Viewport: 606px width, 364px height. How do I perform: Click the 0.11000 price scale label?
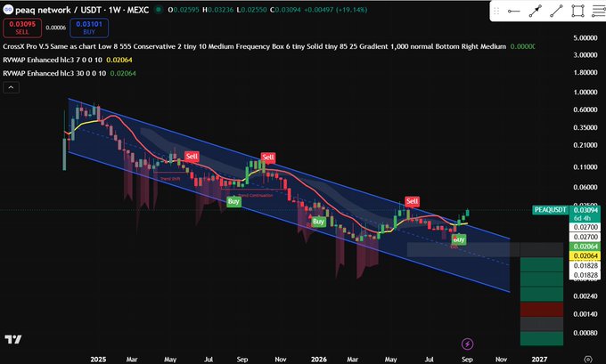(586, 166)
